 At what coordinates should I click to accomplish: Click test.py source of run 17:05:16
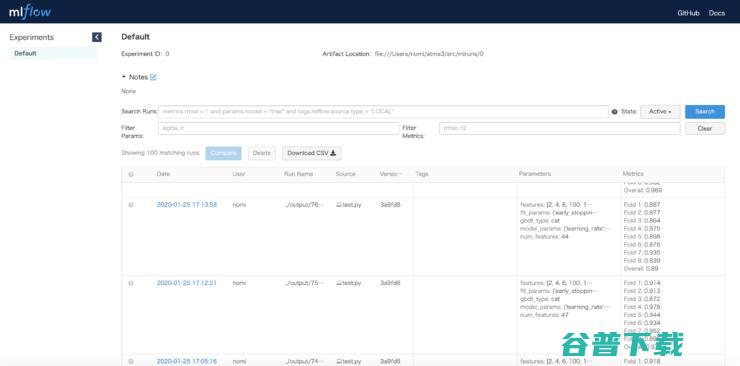coord(349,361)
